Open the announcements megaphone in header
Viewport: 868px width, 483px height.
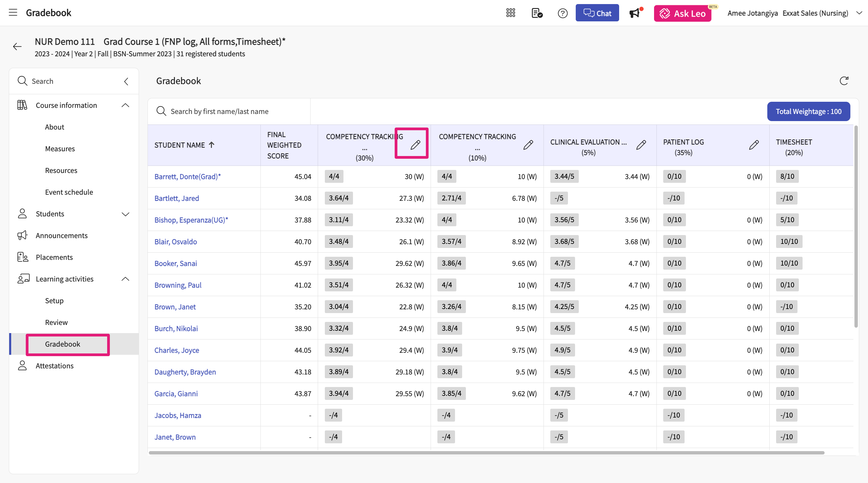pyautogui.click(x=634, y=13)
